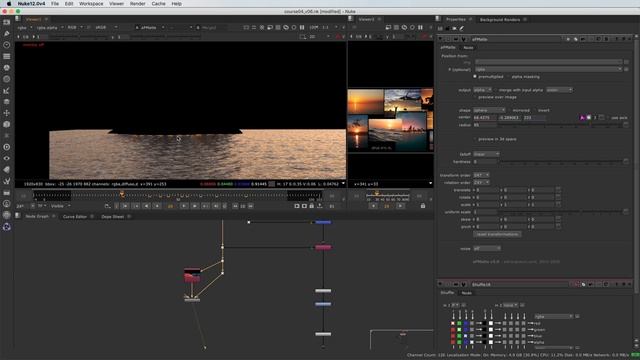Toggle the invert checkbox

coord(534,110)
